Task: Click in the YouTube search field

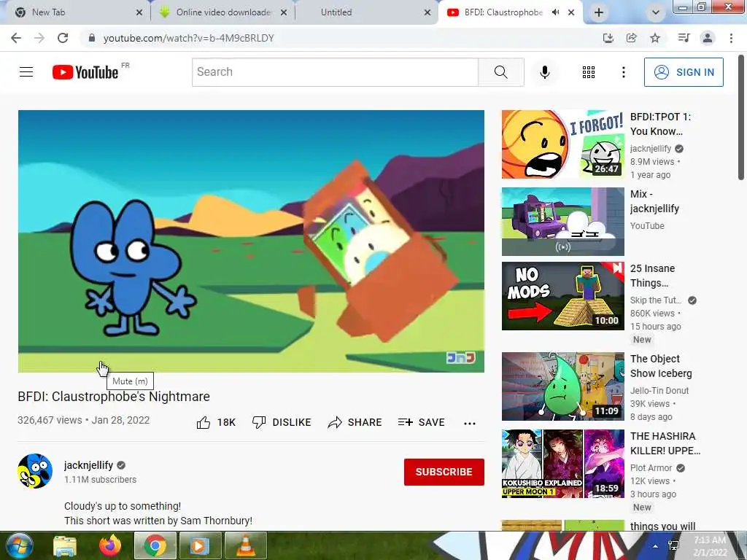Action: 335,72
